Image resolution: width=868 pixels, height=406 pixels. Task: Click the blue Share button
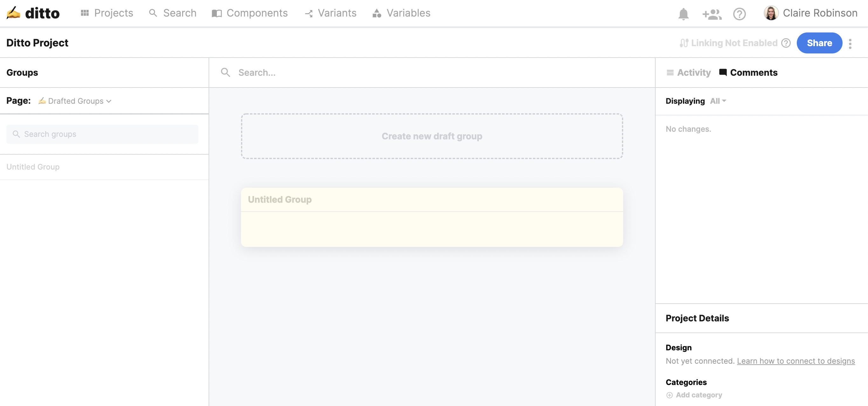(819, 43)
